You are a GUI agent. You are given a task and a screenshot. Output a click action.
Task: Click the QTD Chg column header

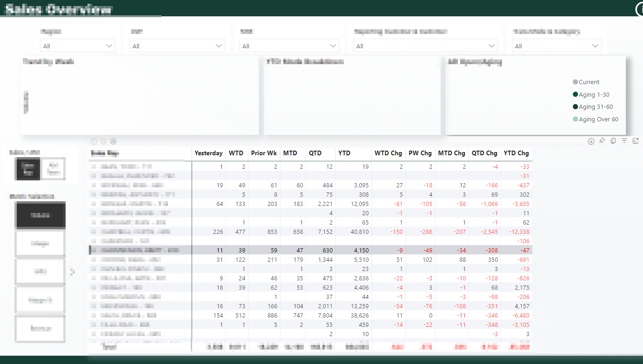pos(484,153)
